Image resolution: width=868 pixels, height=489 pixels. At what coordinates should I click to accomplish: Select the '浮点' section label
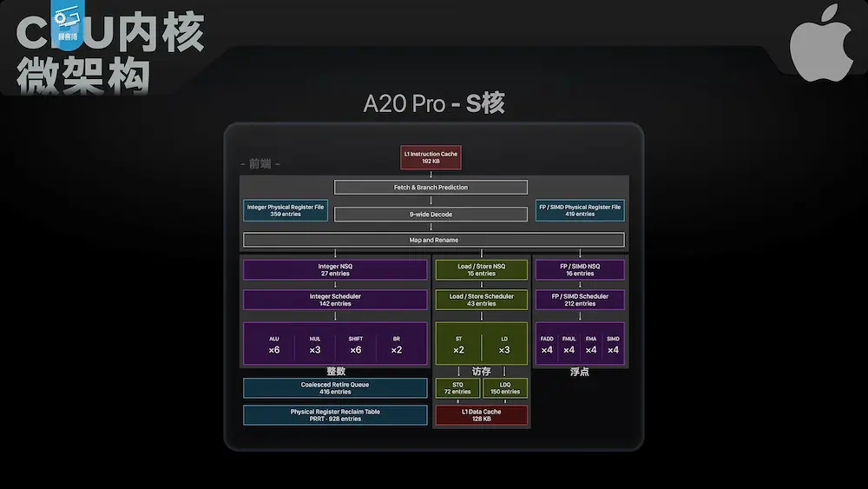tap(580, 372)
